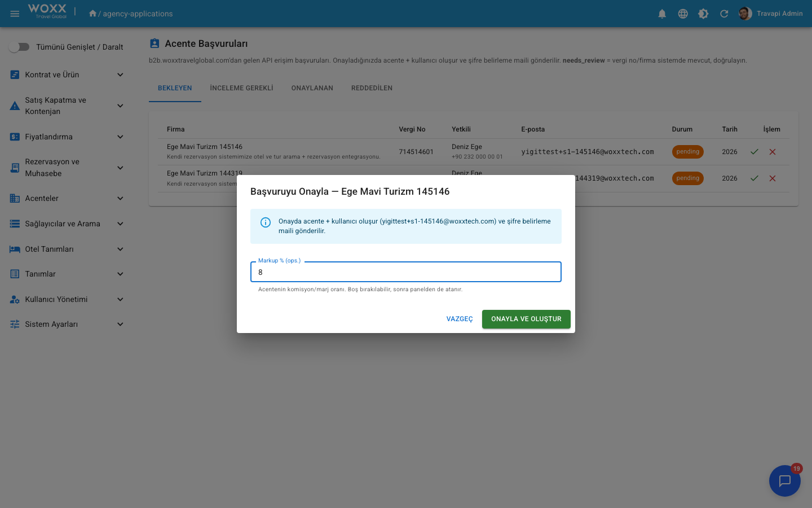Click the Otel Tanımları bed icon
812x508 pixels.
pyautogui.click(x=15, y=249)
